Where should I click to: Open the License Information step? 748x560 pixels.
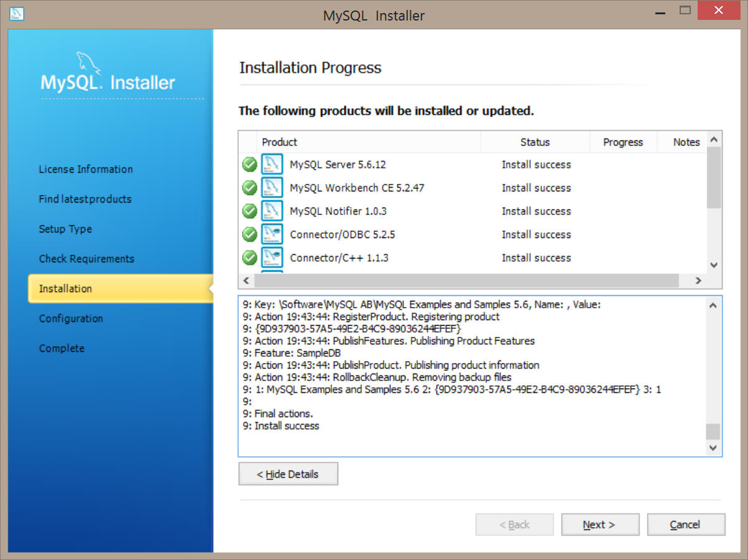86,169
